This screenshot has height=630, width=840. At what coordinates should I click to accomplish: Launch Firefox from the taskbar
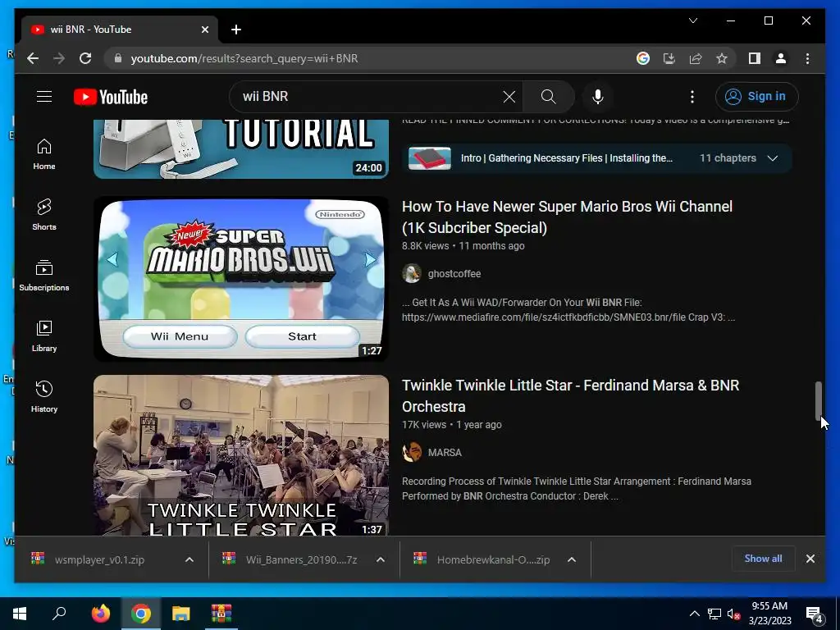pyautogui.click(x=101, y=614)
